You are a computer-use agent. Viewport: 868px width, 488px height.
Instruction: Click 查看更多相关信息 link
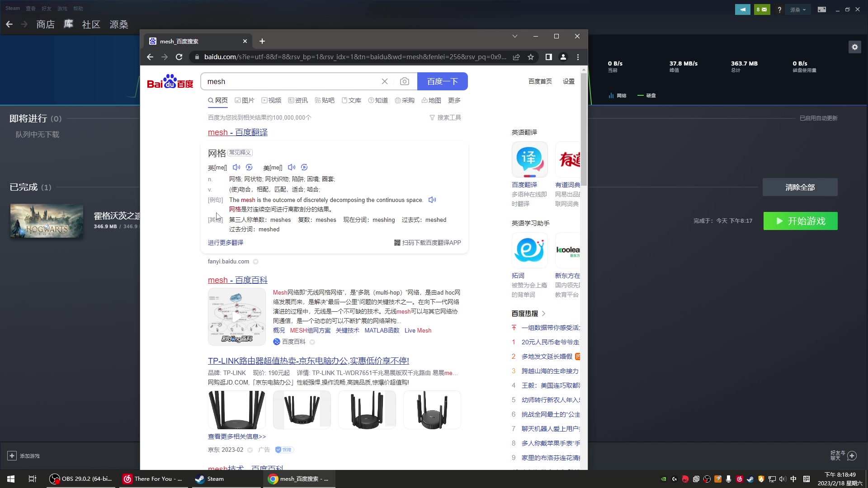[x=237, y=436]
